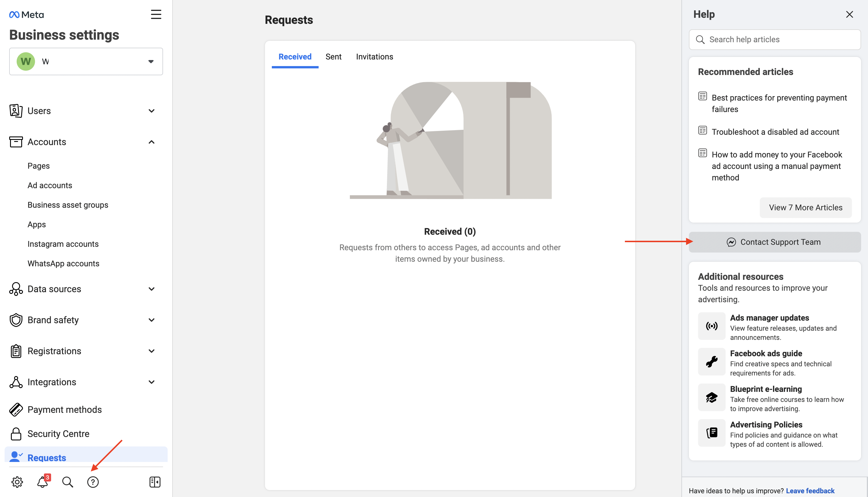Open WhatsApp accounts
This screenshot has height=497, width=868.
click(x=63, y=263)
